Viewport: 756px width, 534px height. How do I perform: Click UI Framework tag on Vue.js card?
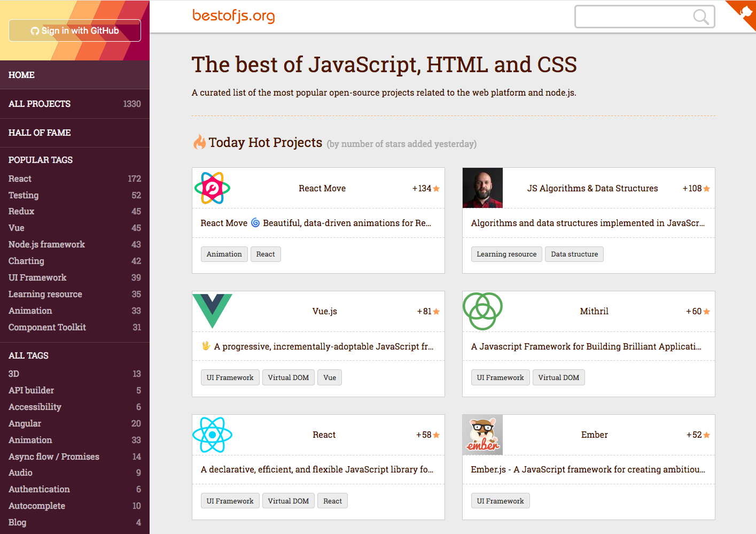click(x=230, y=377)
